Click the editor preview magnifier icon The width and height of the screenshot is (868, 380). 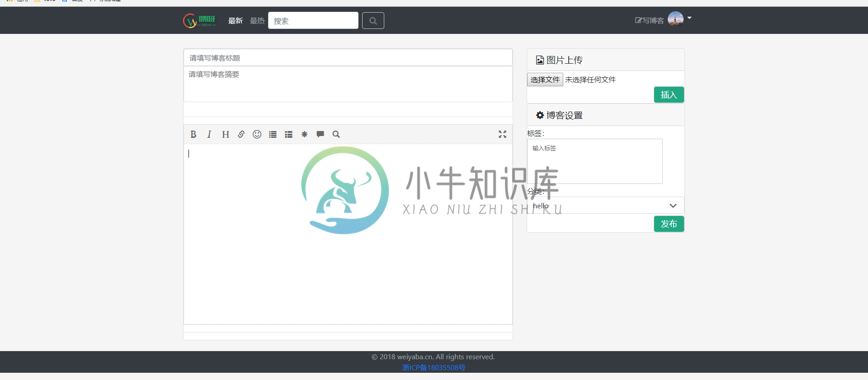[x=336, y=134]
